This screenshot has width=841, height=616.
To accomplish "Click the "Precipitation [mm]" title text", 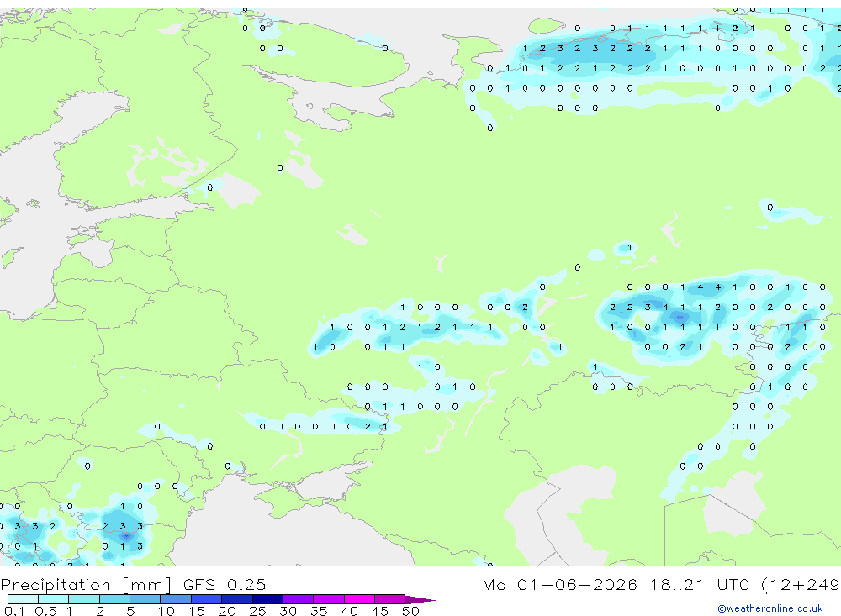I will click(86, 585).
